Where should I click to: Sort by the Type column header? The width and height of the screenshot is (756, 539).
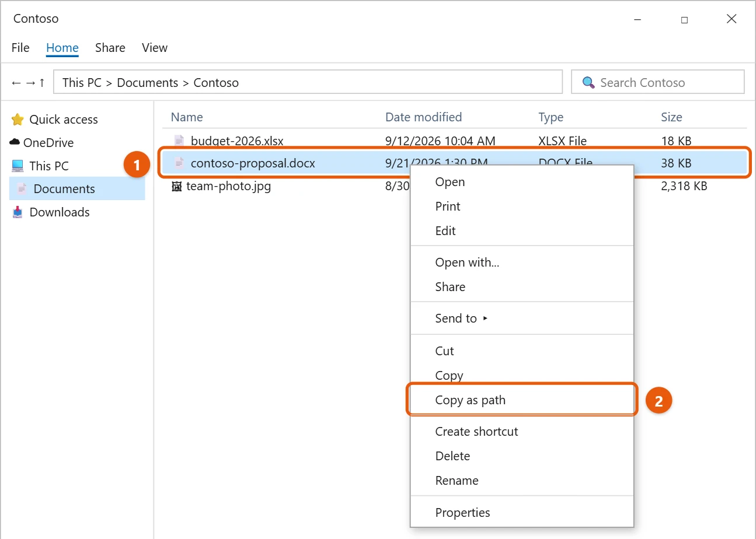coord(551,117)
